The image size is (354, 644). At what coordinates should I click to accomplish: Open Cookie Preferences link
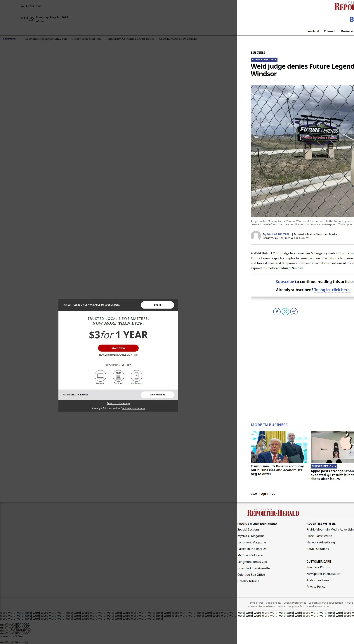point(295,603)
